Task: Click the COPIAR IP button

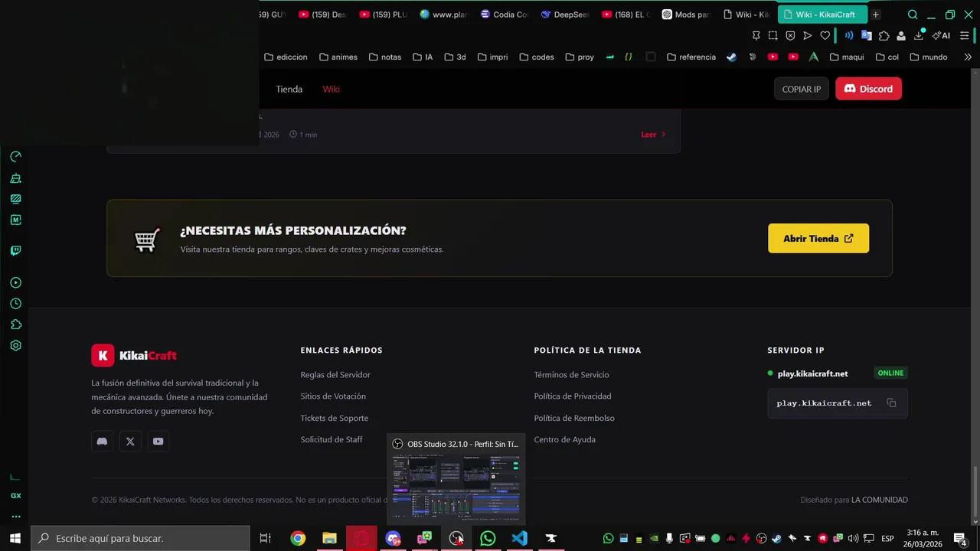Action: pos(802,89)
